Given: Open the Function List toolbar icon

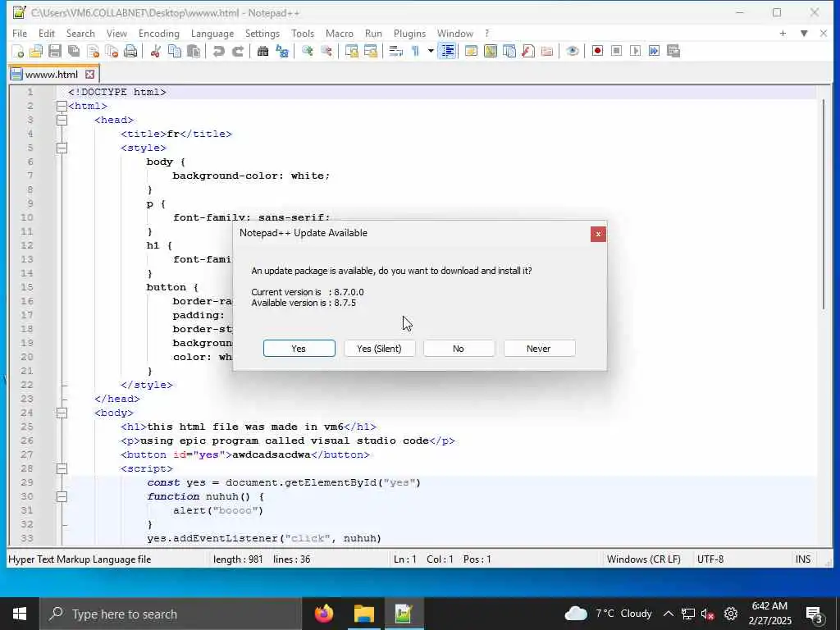Looking at the screenshot, I should pyautogui.click(x=528, y=52).
